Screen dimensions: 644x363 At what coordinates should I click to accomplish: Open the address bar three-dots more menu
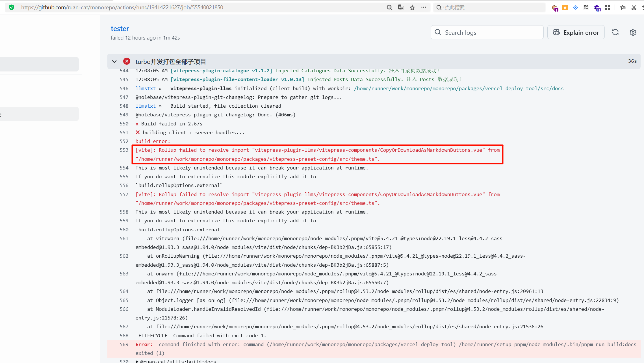(x=423, y=7)
